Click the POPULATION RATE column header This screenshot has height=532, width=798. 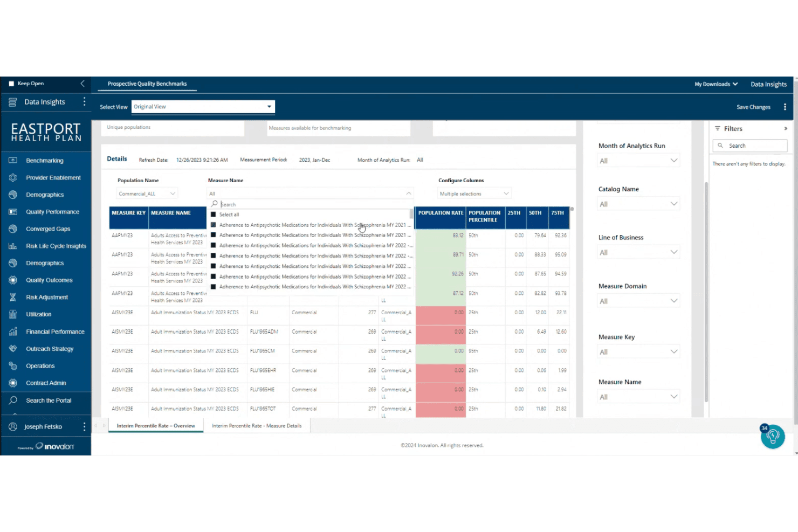(441, 218)
